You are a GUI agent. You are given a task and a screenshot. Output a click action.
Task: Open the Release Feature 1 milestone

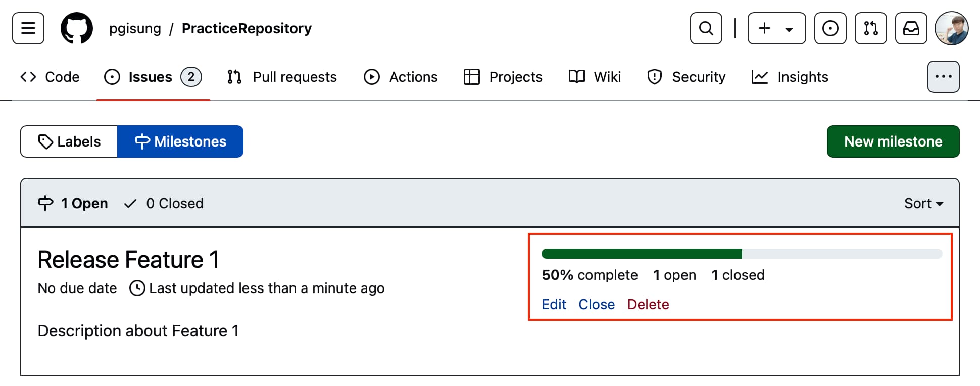[x=128, y=260]
